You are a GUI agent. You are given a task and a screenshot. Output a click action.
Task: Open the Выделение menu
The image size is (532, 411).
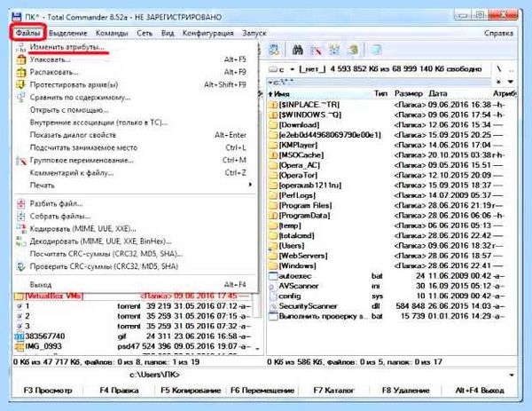point(68,33)
